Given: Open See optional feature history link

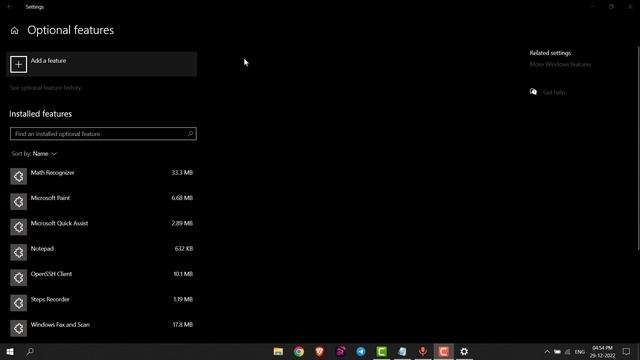Looking at the screenshot, I should coord(45,88).
